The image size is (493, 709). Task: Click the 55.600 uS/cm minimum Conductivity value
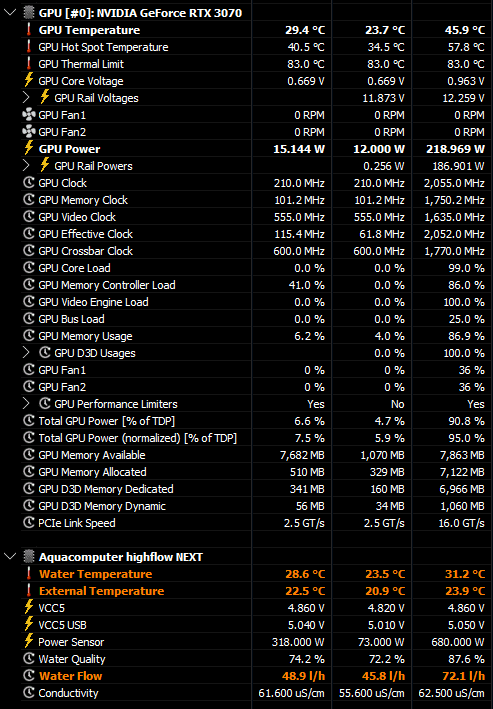[x=371, y=693]
